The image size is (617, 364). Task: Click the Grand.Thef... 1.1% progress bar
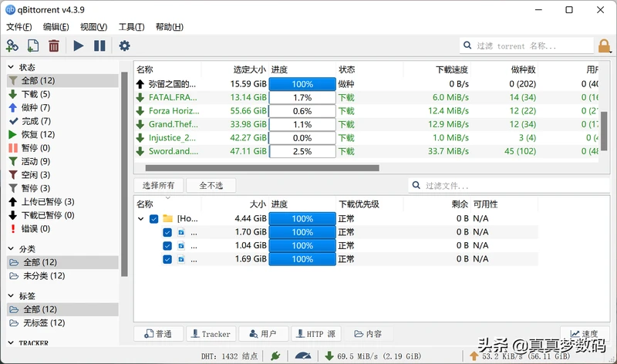click(302, 124)
